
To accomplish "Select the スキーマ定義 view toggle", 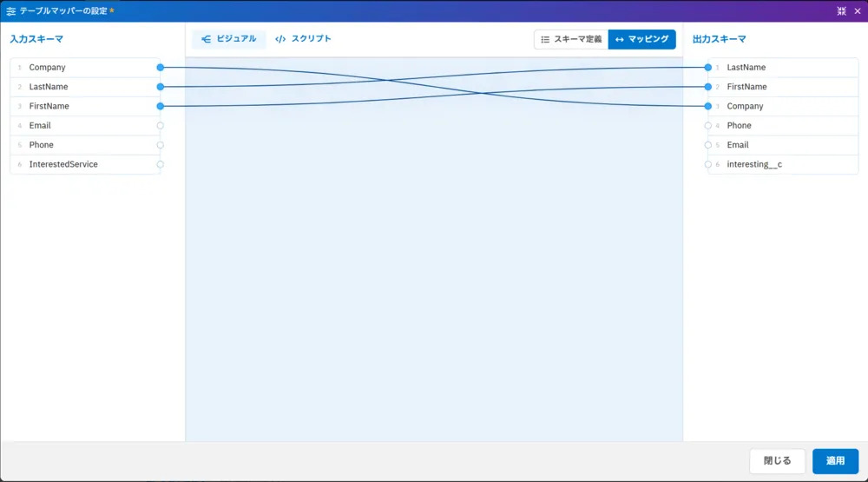I will 571,39.
